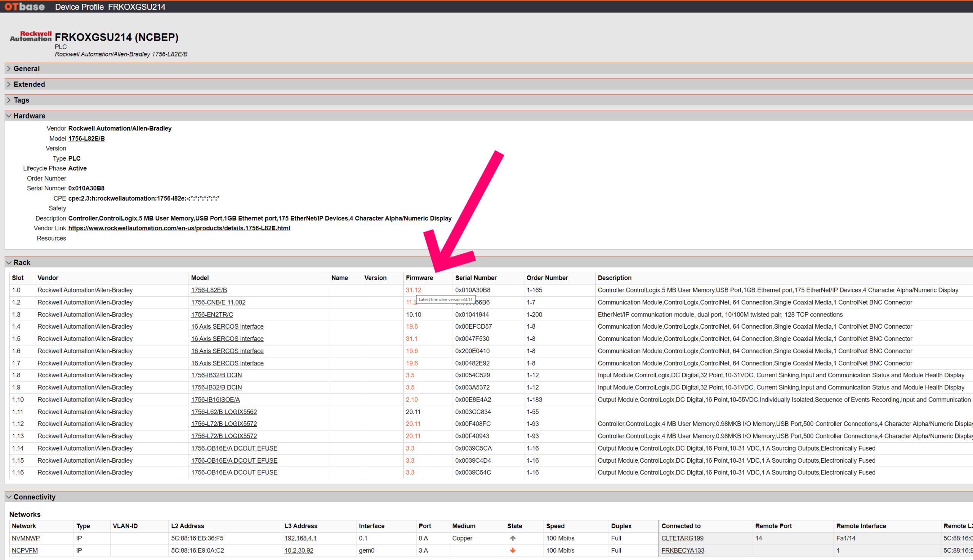Image resolution: width=973 pixels, height=560 pixels.
Task: Click the Vendor column header in Rack
Action: [48, 278]
